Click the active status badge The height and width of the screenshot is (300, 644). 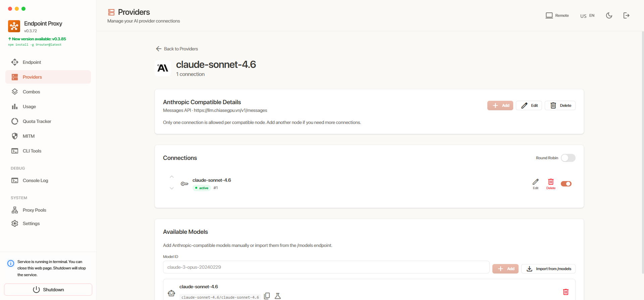(x=202, y=188)
